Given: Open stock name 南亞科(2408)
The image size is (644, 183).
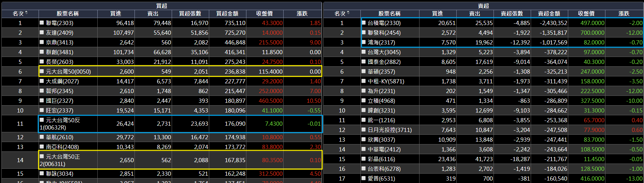Looking at the screenshot, I should tap(62, 147).
